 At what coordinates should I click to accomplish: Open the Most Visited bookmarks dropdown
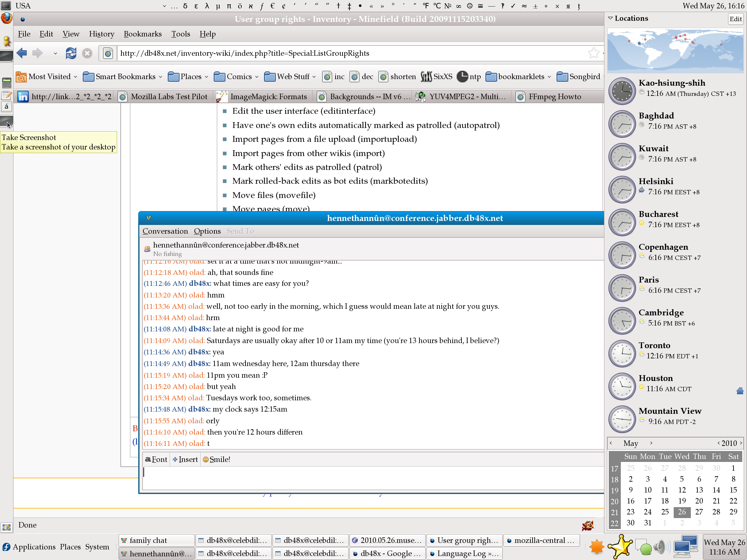point(46,77)
